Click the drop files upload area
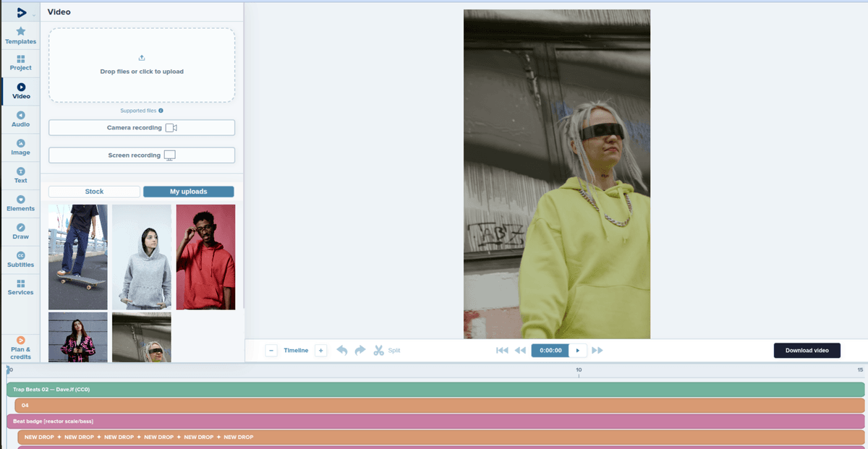This screenshot has width=868, height=449. tap(142, 65)
